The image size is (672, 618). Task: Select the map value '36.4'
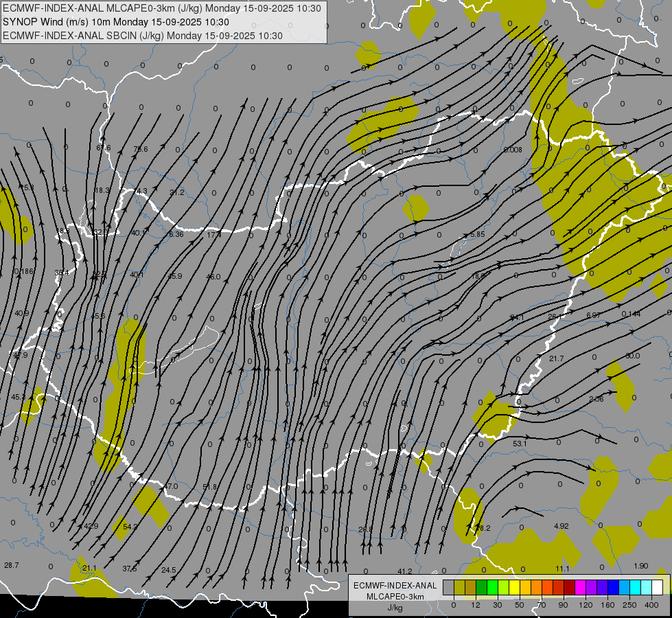(62, 273)
